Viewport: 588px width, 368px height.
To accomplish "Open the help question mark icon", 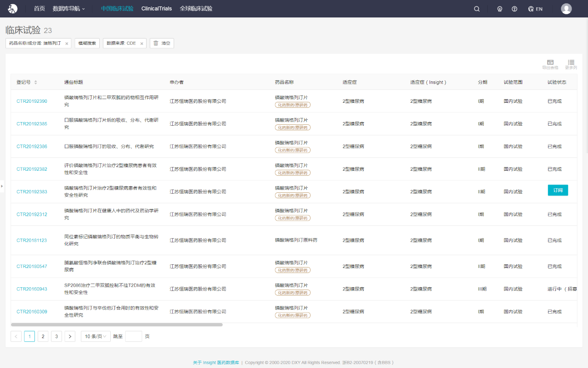I will click(x=514, y=9).
